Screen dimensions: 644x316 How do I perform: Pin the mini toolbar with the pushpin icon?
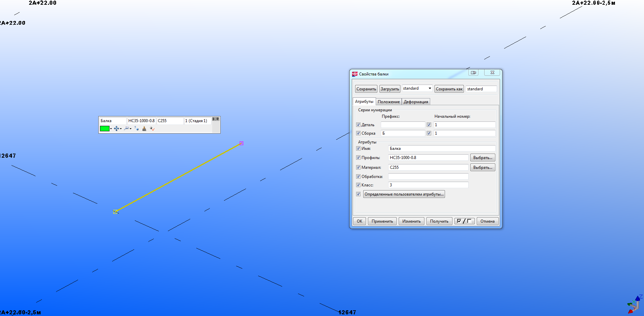(218, 119)
